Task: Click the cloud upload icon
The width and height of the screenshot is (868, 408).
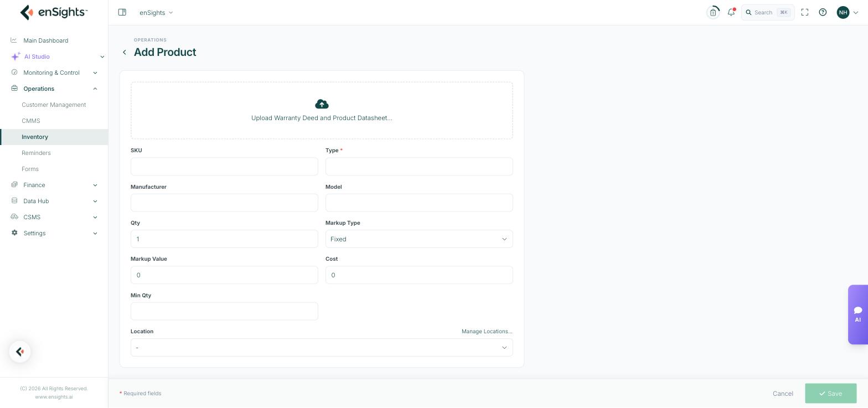Action: tap(322, 104)
